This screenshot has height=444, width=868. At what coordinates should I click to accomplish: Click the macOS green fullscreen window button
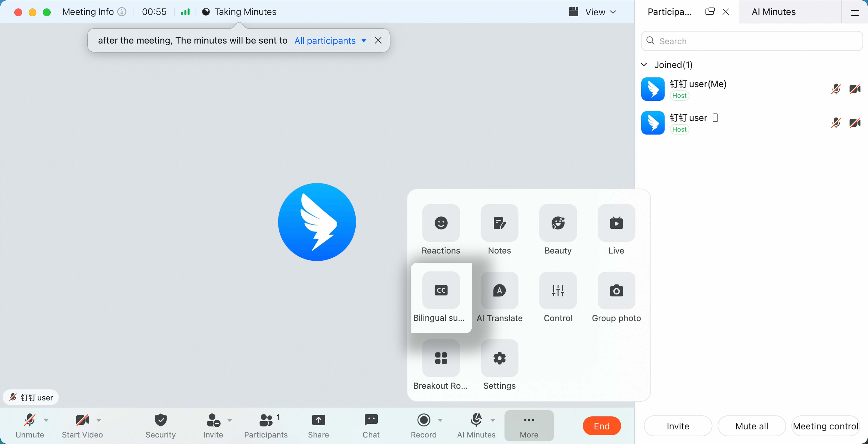(47, 13)
